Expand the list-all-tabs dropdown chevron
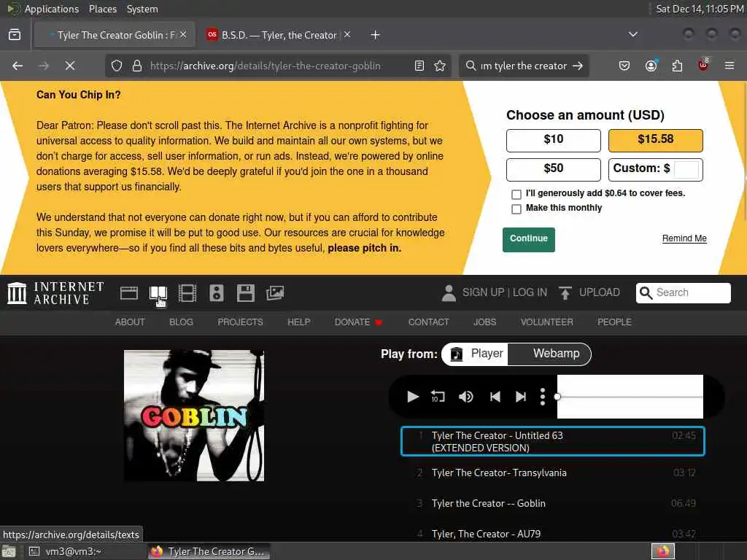 [632, 34]
